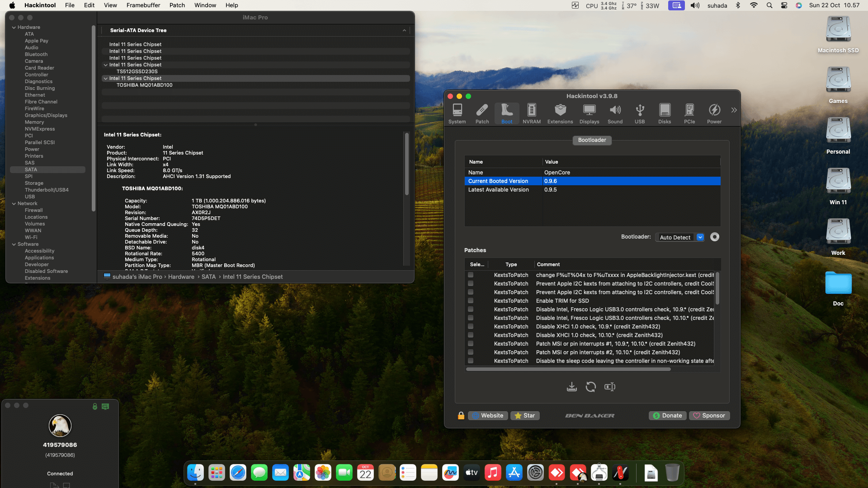Click the Extensions toolbar icon
This screenshot has height=488, width=868.
pyautogui.click(x=560, y=113)
